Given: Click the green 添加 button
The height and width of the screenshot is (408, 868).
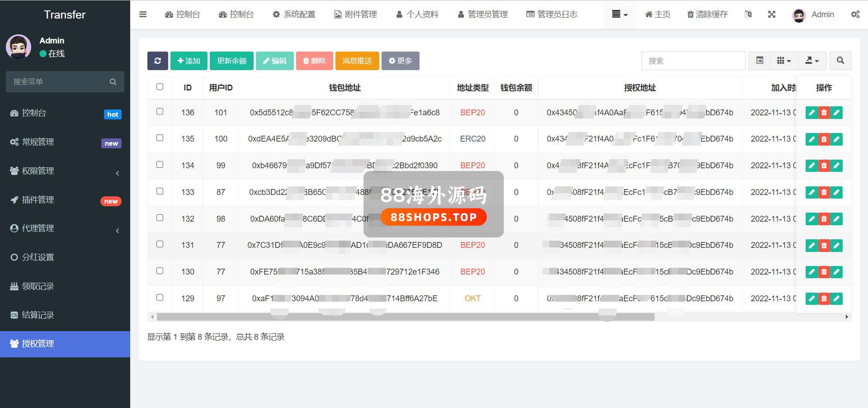Looking at the screenshot, I should click(189, 61).
